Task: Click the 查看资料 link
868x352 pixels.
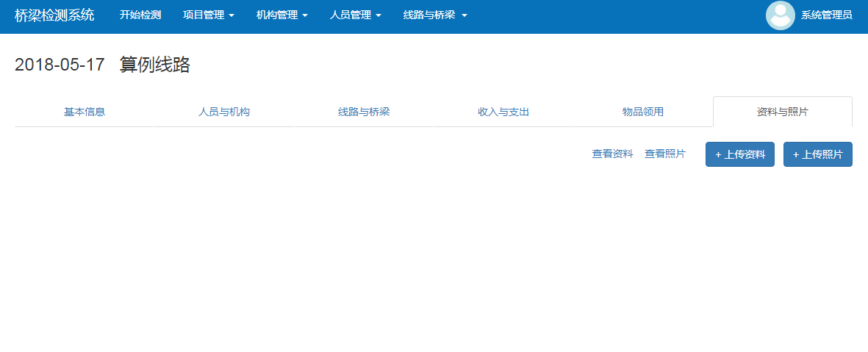Action: [x=612, y=154]
